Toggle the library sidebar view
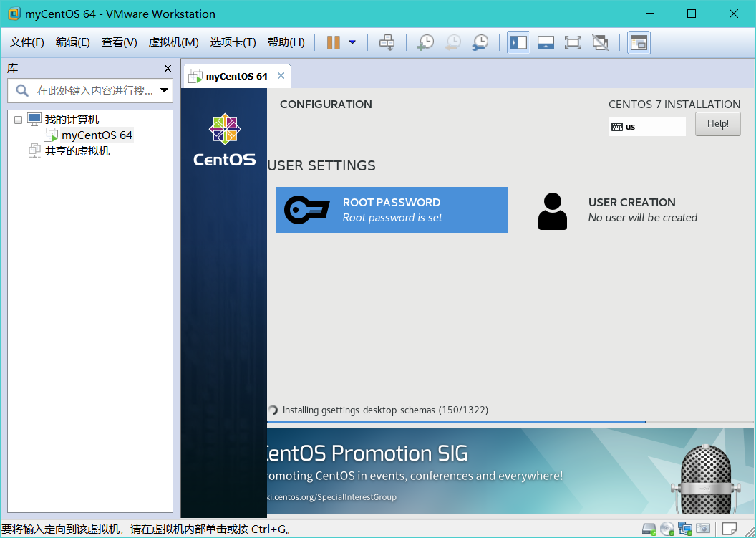The height and width of the screenshot is (538, 756). click(x=519, y=42)
